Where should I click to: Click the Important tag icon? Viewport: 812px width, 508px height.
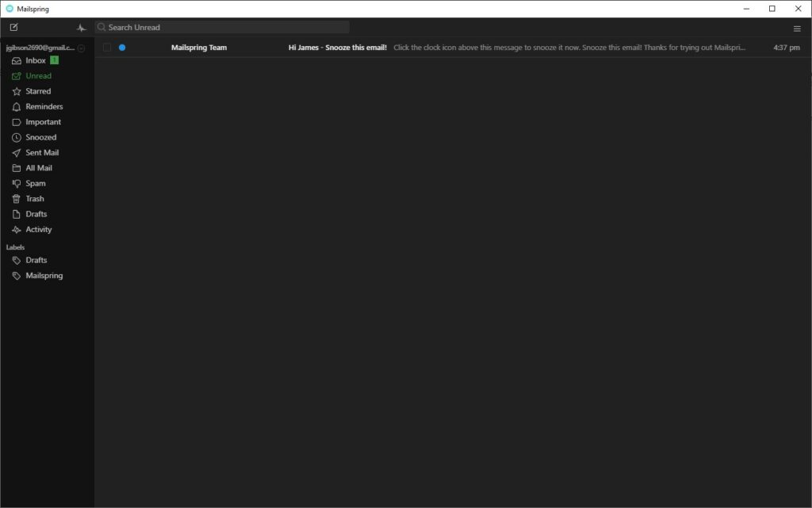click(x=17, y=122)
